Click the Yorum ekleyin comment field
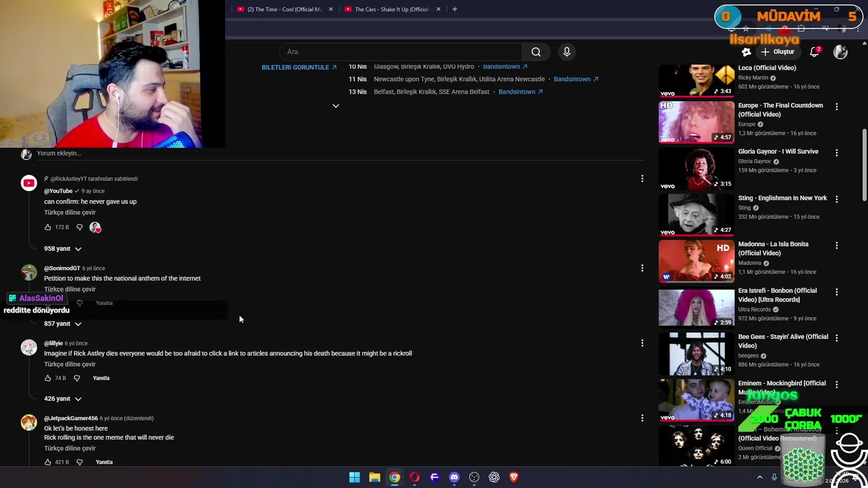This screenshot has width=868, height=488. click(x=339, y=153)
